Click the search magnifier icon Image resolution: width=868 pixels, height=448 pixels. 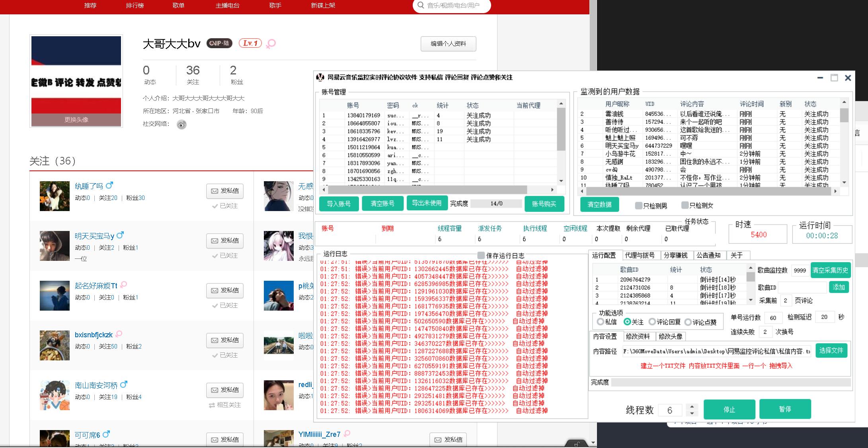pos(421,5)
